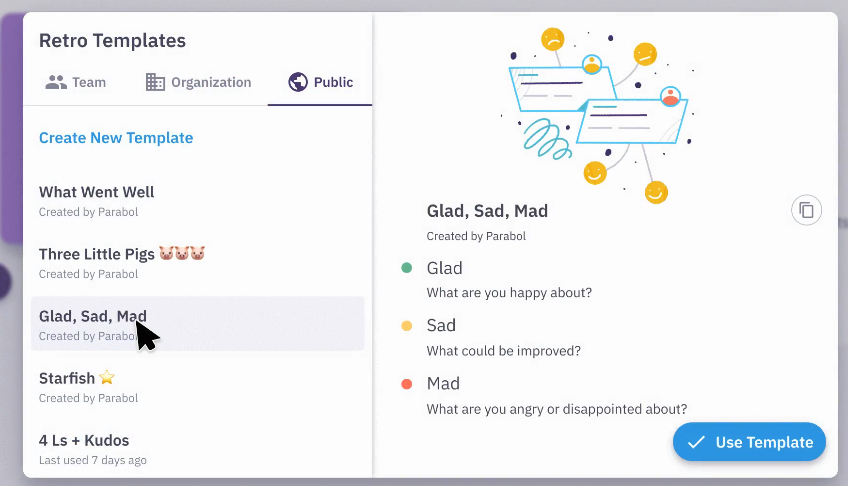Viewport: 848px width, 486px height.
Task: Select the Glad, Sad, Mad template
Action: pyautogui.click(x=92, y=316)
